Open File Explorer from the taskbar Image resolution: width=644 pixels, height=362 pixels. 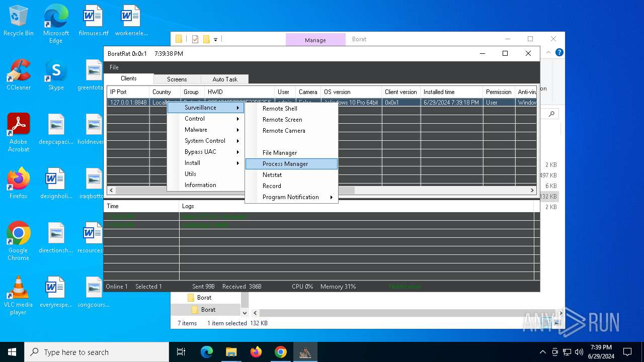[x=231, y=352]
